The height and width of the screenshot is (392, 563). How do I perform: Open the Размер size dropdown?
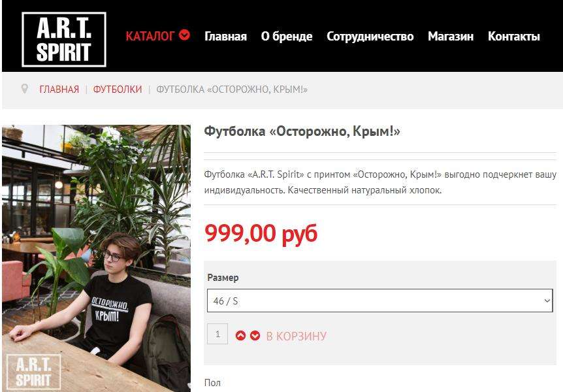pos(380,301)
